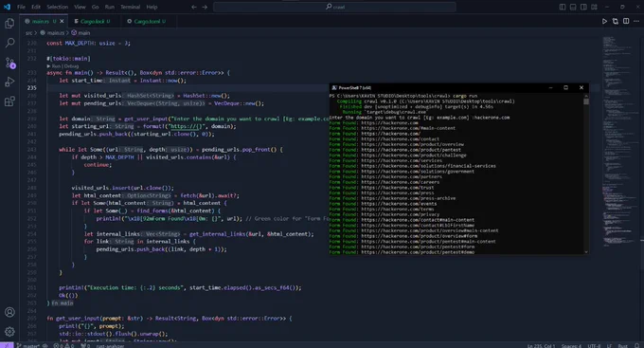Open the Source Control view
Image resolution: width=644 pixels, height=348 pixels.
click(9, 63)
